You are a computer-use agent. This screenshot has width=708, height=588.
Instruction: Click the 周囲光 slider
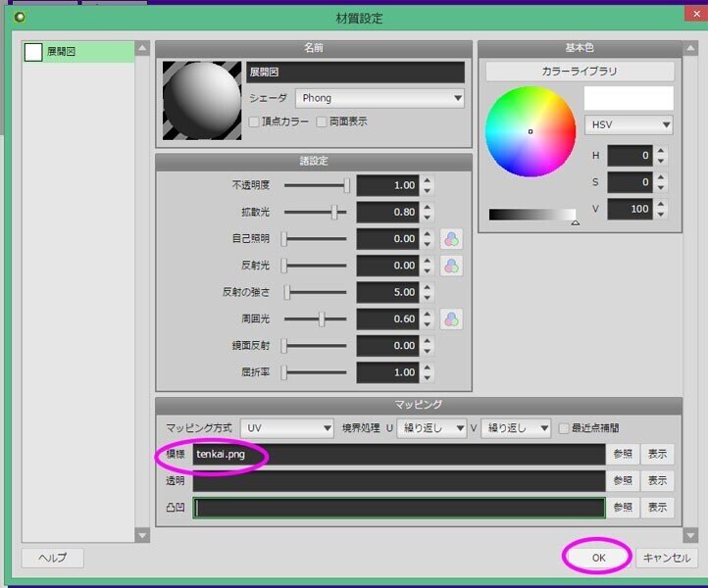[316, 319]
